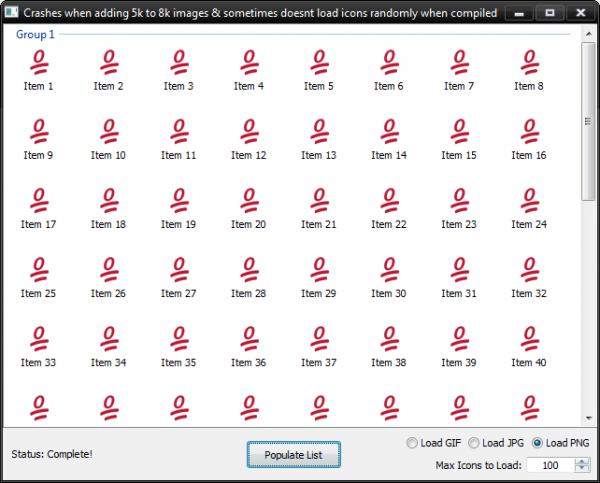Screen dimensions: 600x483
Task: Minimize the application window
Action: [519, 13]
